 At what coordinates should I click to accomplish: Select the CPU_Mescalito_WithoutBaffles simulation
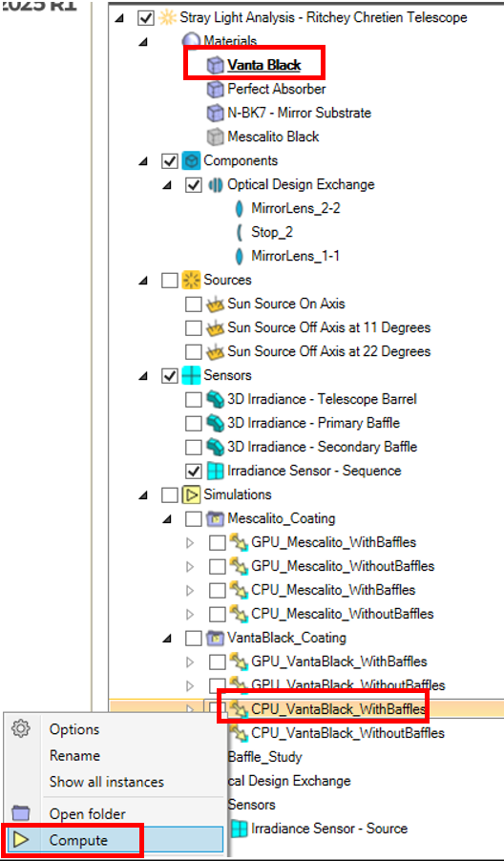343,614
